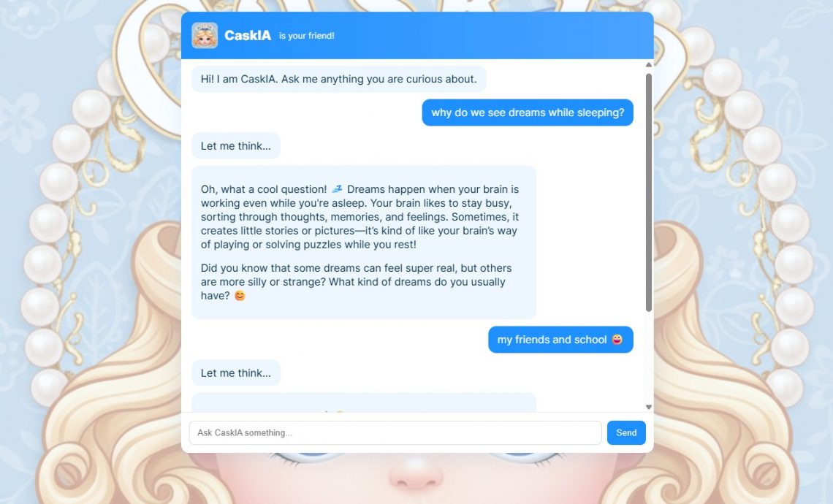Click the scrollbar track below the thumb
The width and height of the screenshot is (833, 504).
(649, 357)
